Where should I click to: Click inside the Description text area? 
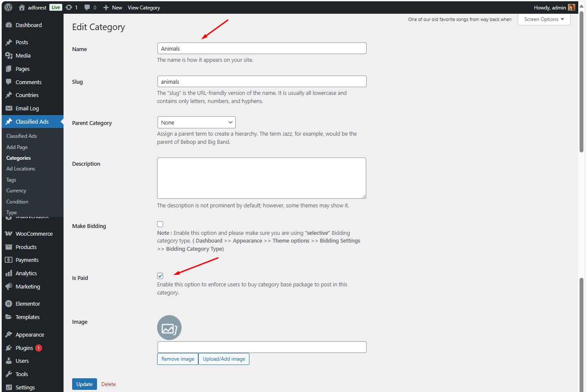tap(261, 178)
